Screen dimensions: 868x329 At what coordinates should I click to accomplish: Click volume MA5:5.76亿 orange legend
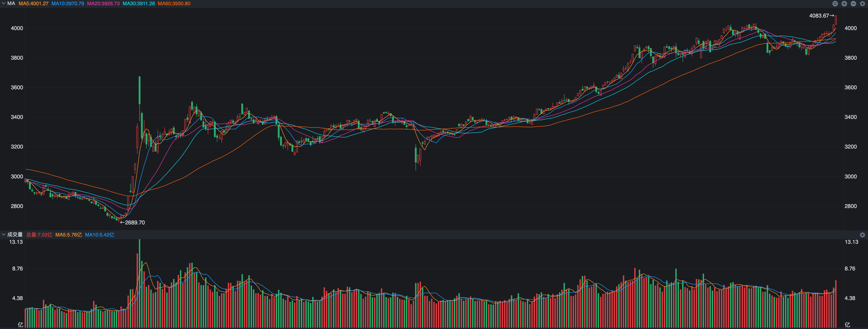point(68,235)
